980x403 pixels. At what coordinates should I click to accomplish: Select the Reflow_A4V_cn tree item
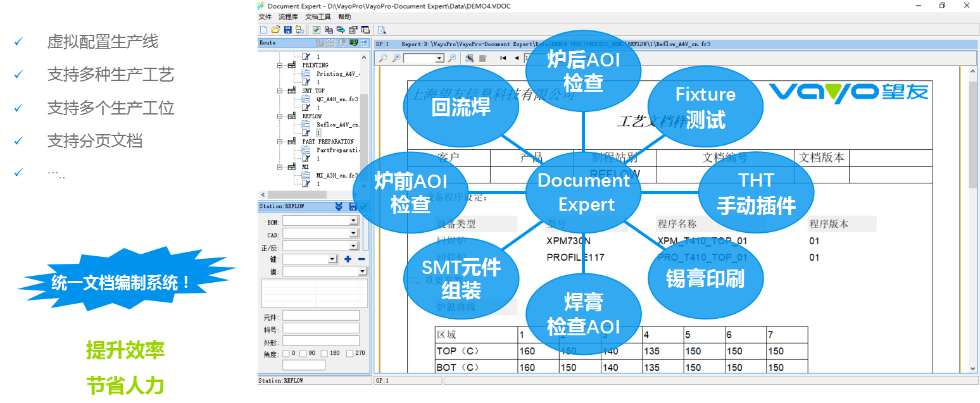pyautogui.click(x=337, y=125)
